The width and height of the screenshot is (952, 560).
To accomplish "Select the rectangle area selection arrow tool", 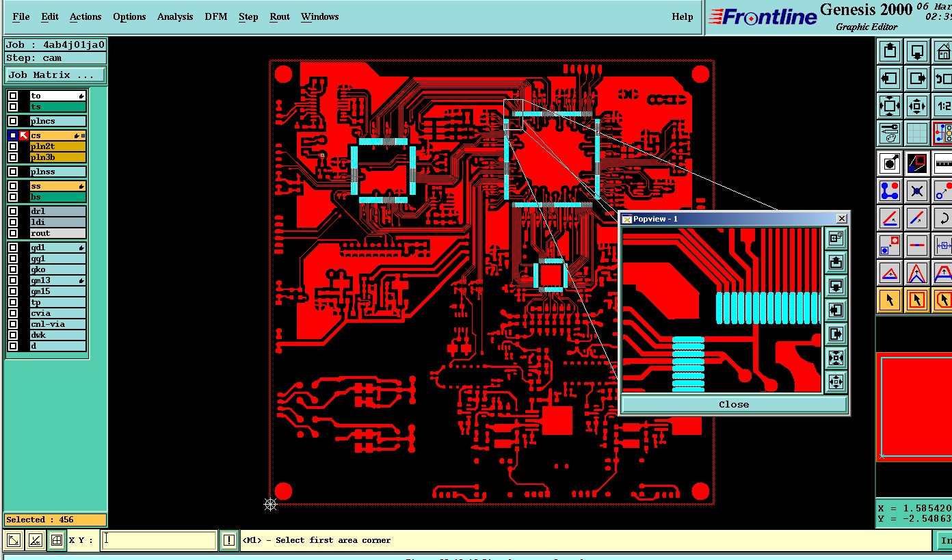I will point(917,299).
